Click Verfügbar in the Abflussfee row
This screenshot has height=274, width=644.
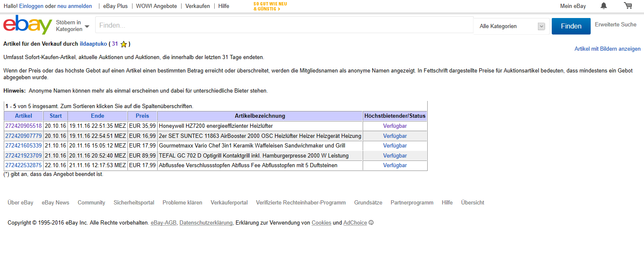point(395,165)
